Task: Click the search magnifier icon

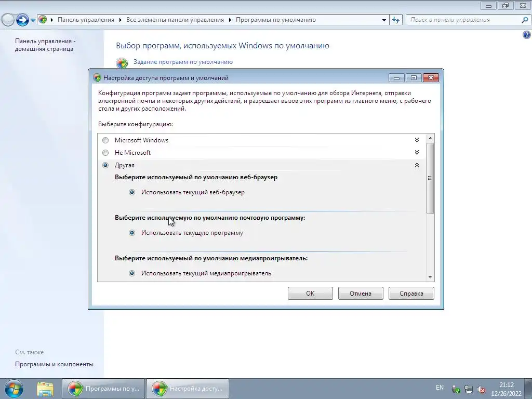Action: (525, 20)
